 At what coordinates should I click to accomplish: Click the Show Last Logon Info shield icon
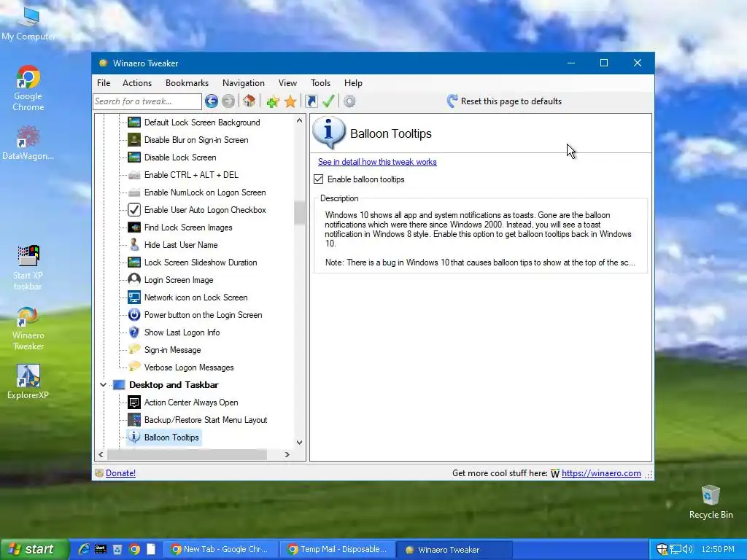pos(134,332)
